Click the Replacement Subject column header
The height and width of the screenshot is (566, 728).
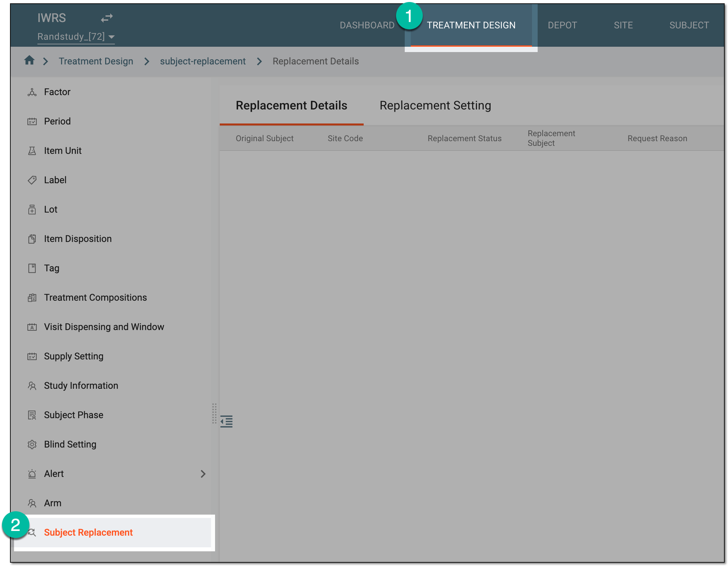pyautogui.click(x=551, y=138)
